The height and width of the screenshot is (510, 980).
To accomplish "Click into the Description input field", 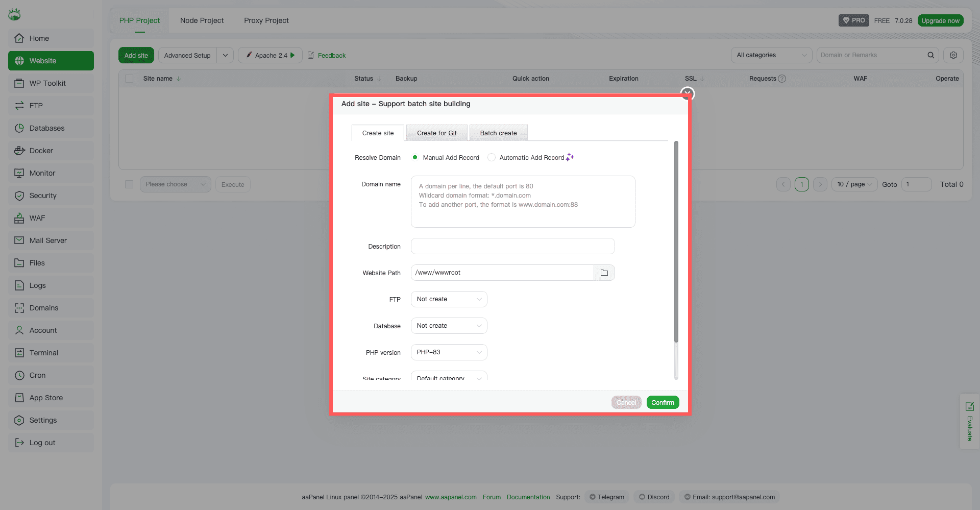I will click(512, 246).
